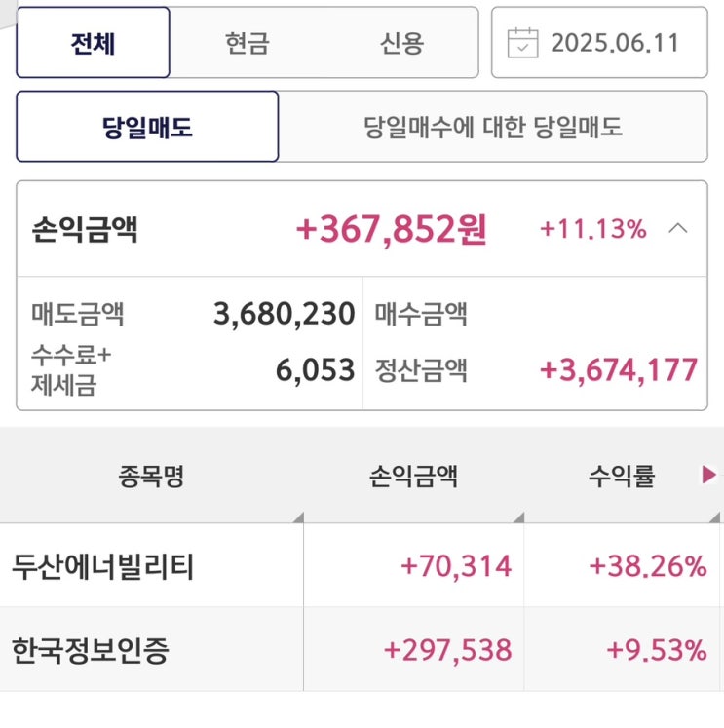724x728 pixels.
Task: Click 두산에너빌리티 profit value +70,314
Action: [x=455, y=566]
